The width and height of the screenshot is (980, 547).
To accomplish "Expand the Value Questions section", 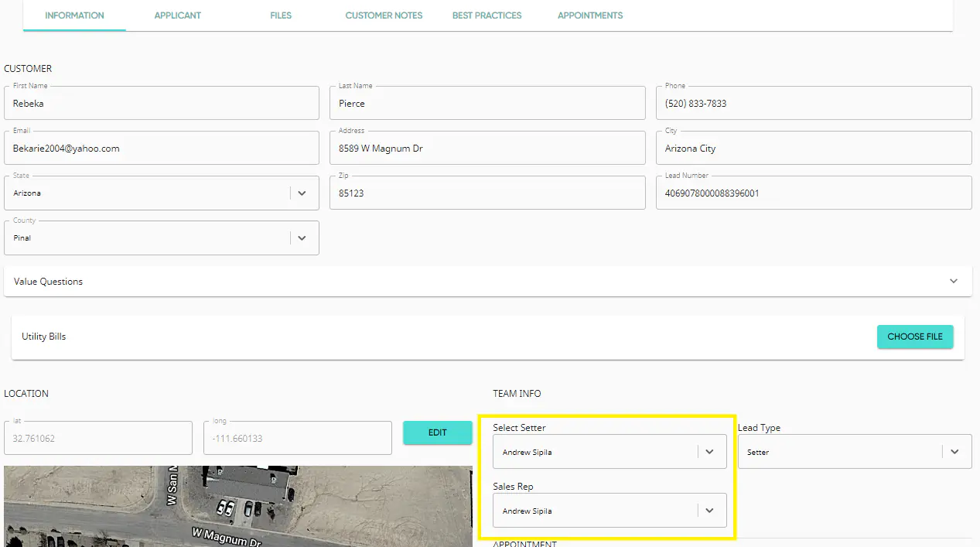I will 488,282.
